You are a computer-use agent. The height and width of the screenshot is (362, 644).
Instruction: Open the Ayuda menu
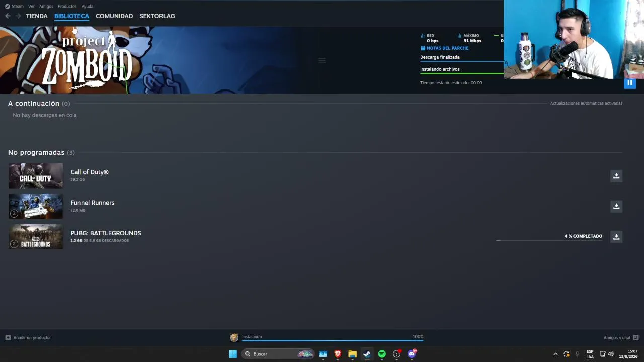[x=87, y=6]
